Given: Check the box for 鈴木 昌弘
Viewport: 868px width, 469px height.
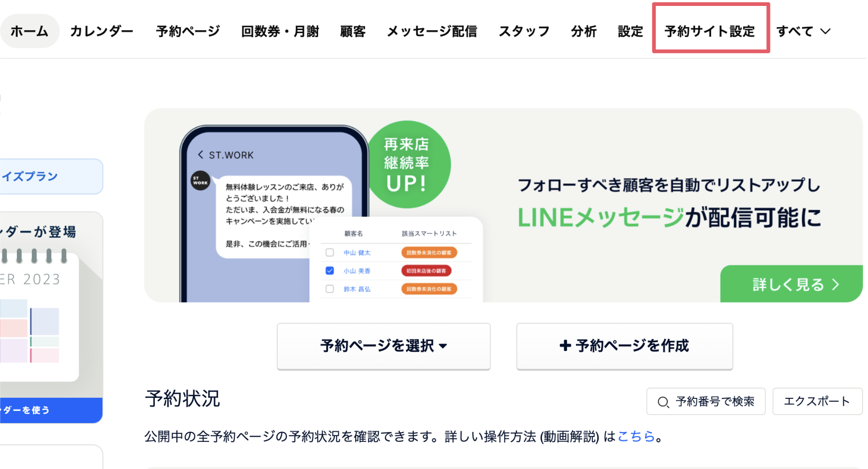Looking at the screenshot, I should 330,289.
